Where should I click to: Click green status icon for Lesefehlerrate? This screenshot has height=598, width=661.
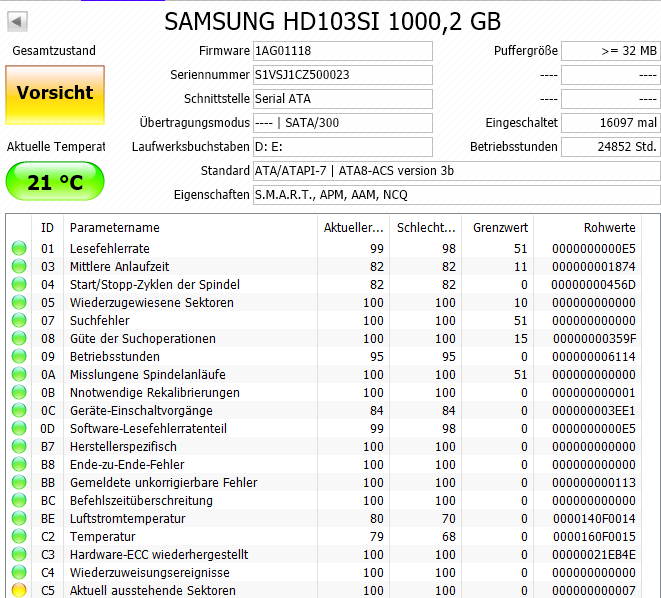[x=19, y=248]
